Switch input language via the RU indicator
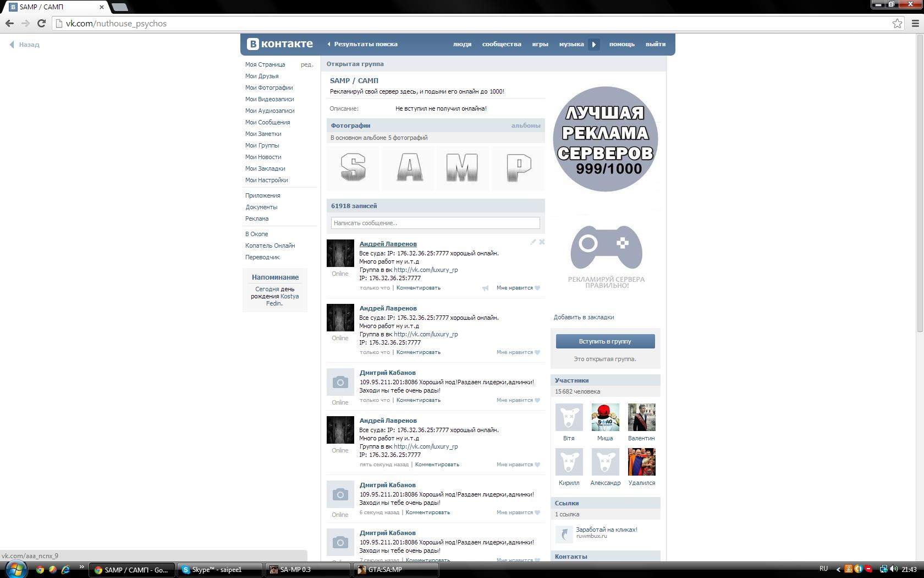Image resolution: width=924 pixels, height=578 pixels. [823, 569]
